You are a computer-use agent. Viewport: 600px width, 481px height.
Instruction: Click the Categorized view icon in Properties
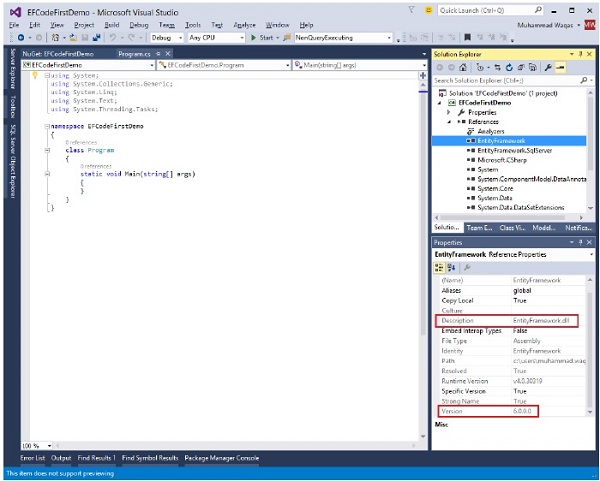(x=439, y=268)
